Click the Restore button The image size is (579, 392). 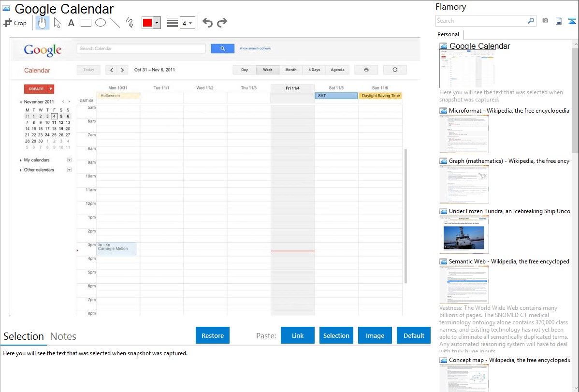click(x=213, y=335)
